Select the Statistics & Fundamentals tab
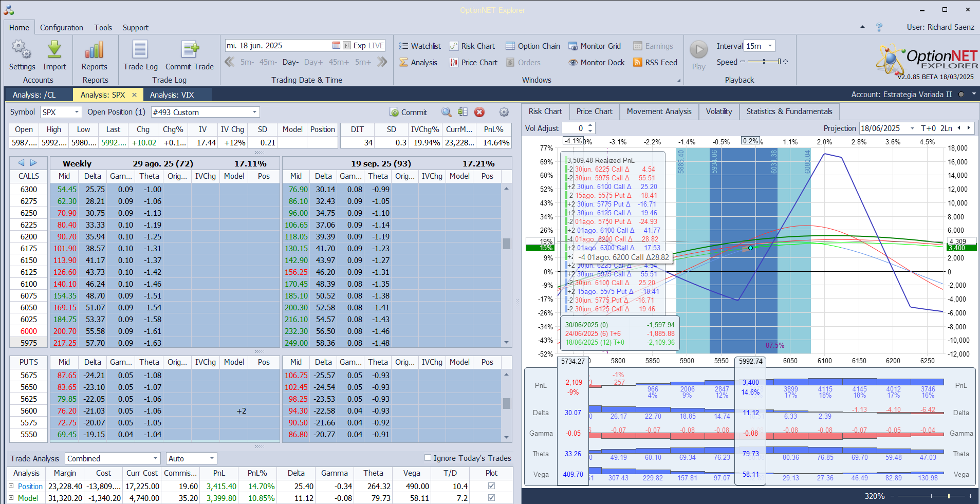The image size is (980, 504). coord(789,111)
